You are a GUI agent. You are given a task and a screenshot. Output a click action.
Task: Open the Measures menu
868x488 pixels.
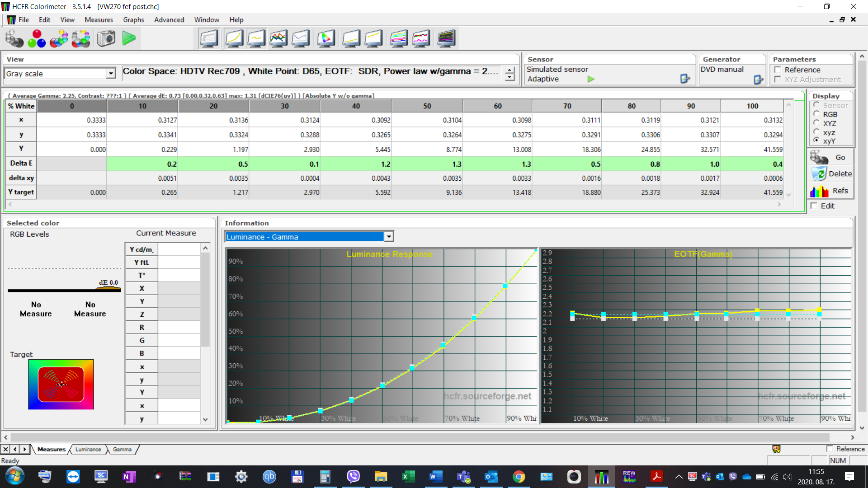(99, 20)
